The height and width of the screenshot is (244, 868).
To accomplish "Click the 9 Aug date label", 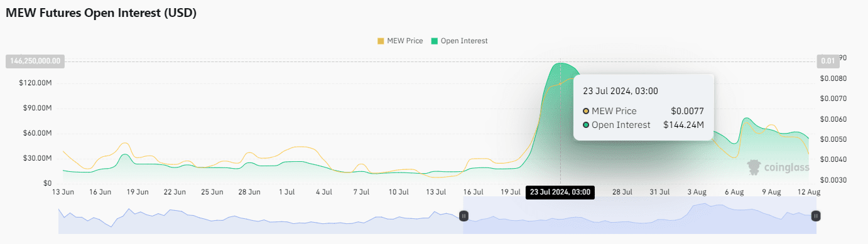I will coord(771,192).
